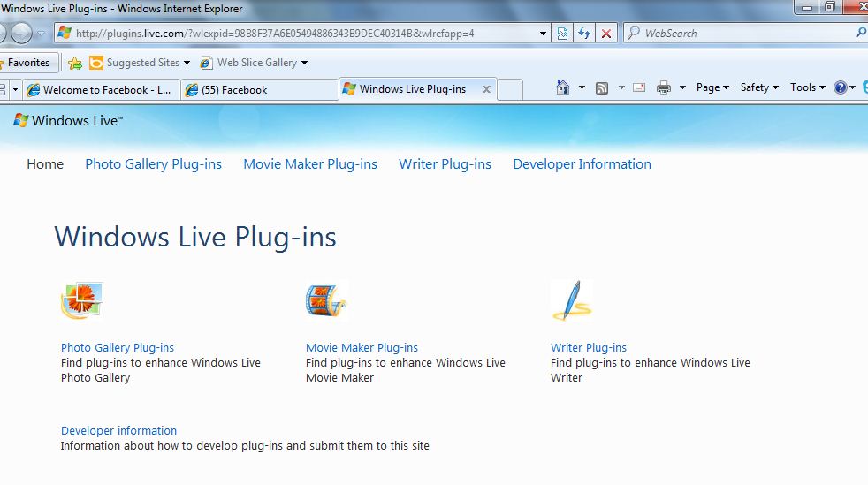Image resolution: width=868 pixels, height=485 pixels.
Task: Click the Print icon
Action: tap(663, 87)
